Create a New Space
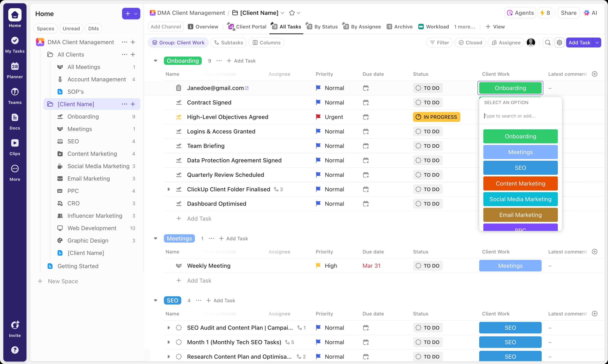The image size is (608, 364). pos(63,281)
